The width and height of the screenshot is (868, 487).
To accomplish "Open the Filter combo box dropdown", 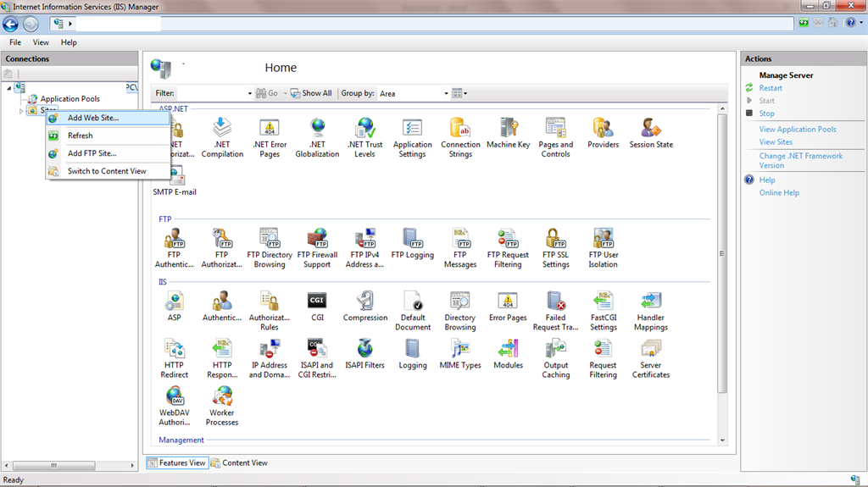I will 250,93.
